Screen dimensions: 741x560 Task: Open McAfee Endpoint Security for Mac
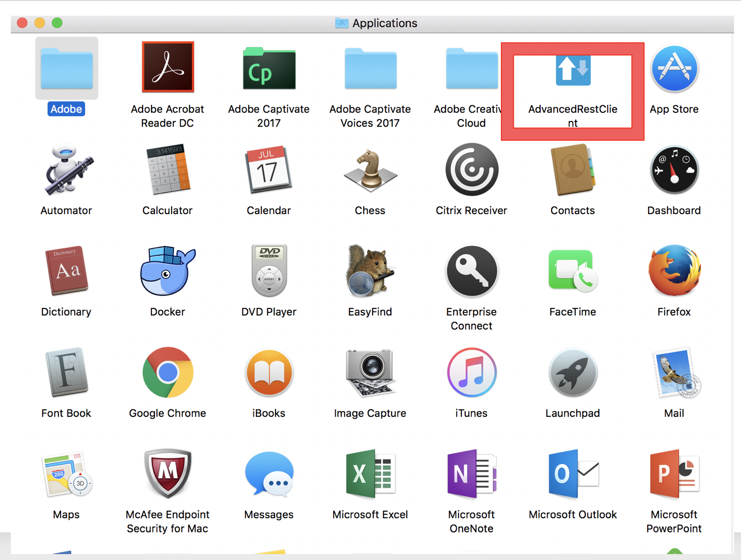click(168, 474)
